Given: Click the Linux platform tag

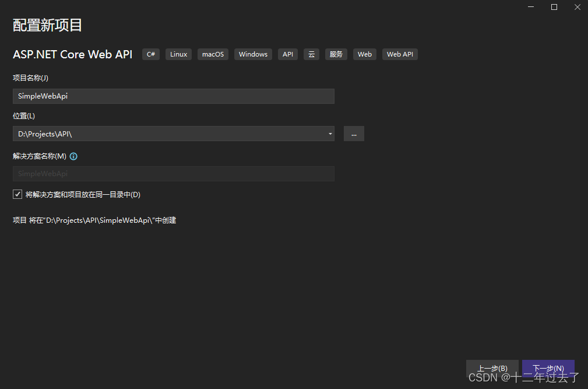Looking at the screenshot, I should (178, 54).
